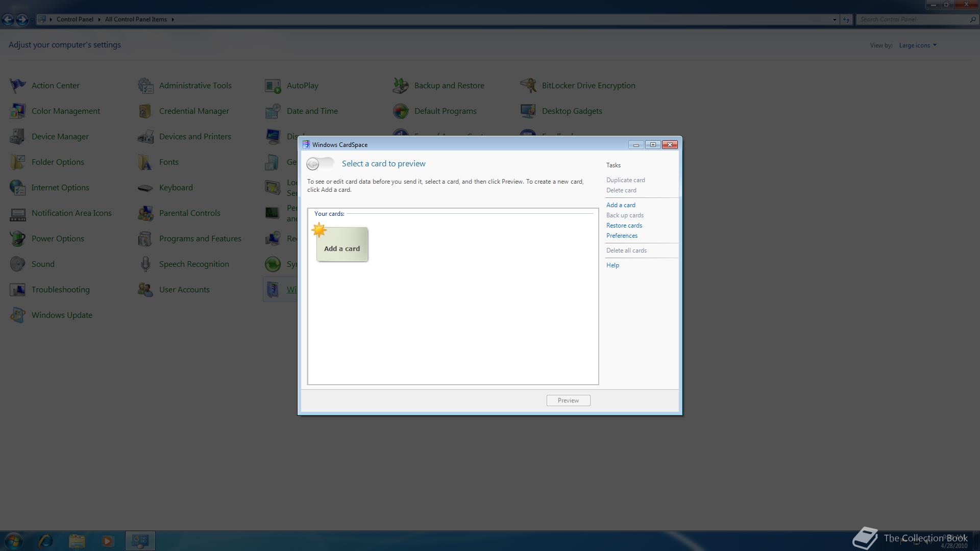
Task: Click the Windows Start orb
Action: click(14, 541)
